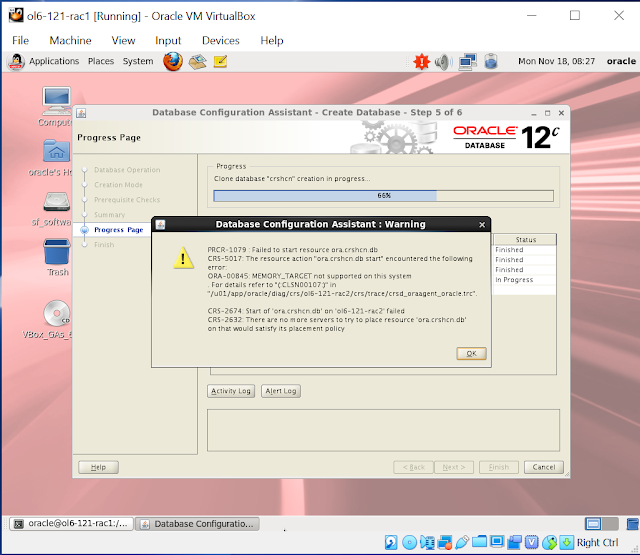
Task: Click the red update alert icon
Action: point(422,62)
